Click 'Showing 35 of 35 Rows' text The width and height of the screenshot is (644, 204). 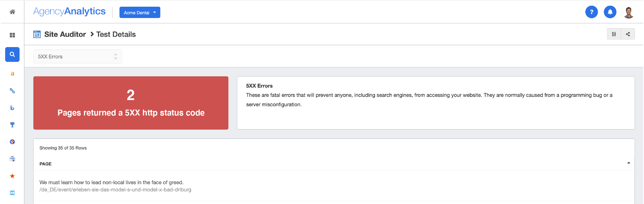(63, 148)
